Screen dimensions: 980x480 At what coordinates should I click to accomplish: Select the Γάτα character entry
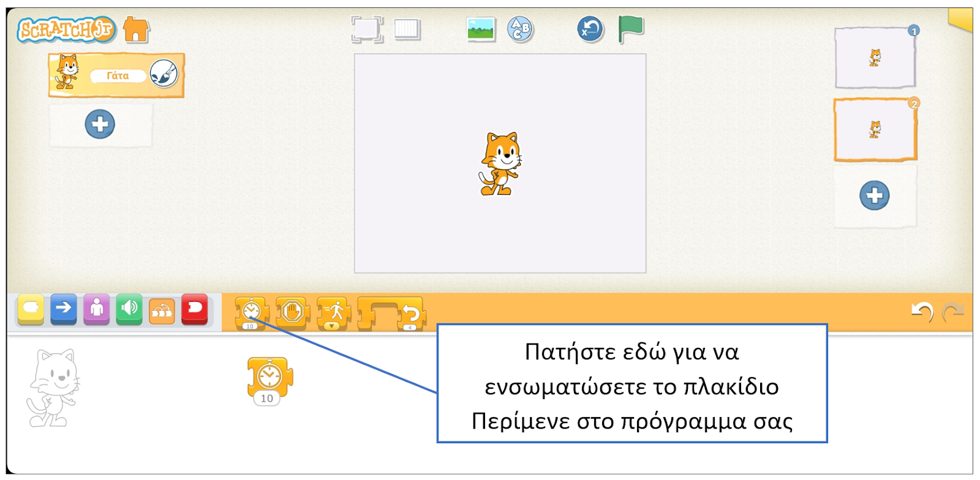tap(116, 75)
